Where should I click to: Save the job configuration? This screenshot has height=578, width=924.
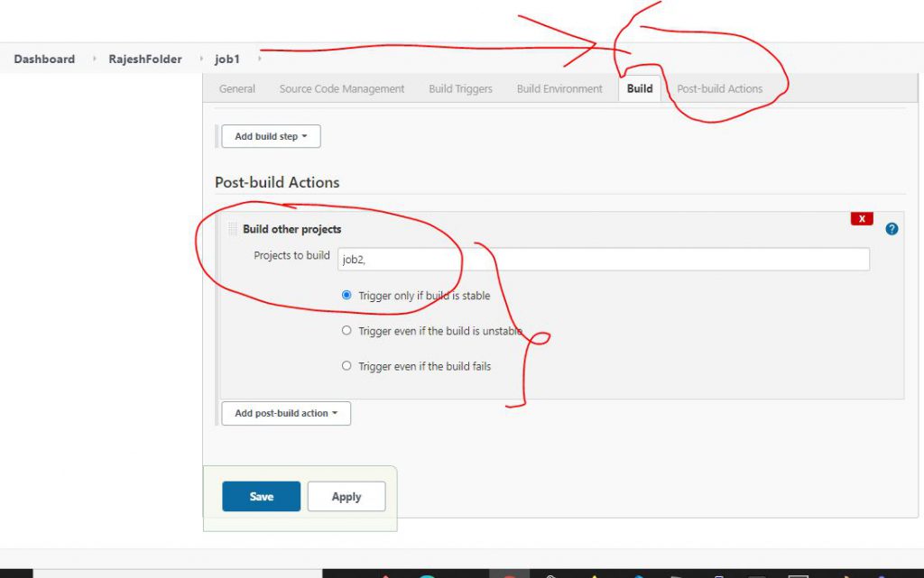[262, 497]
